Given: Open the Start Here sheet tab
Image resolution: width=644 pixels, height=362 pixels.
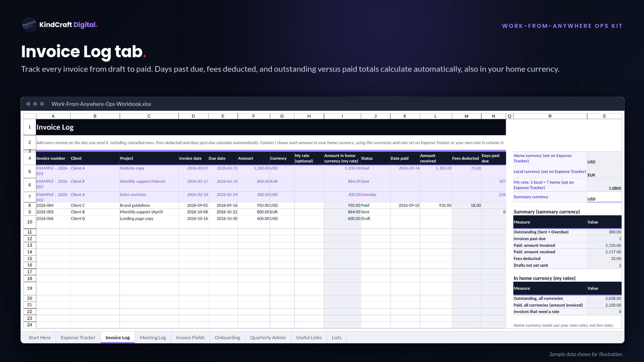Looking at the screenshot, I should point(40,337).
